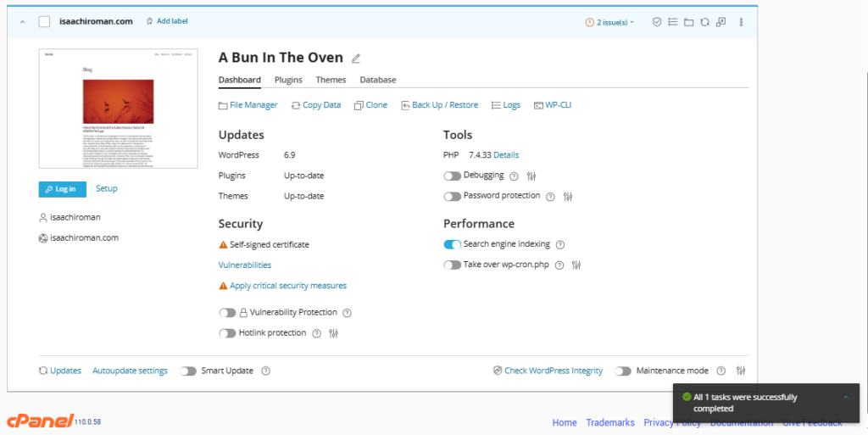Toggle Take over wp-cron.php switch

[453, 265]
